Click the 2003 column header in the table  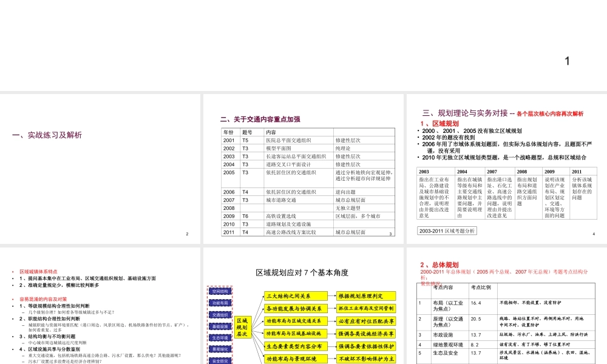point(424,172)
